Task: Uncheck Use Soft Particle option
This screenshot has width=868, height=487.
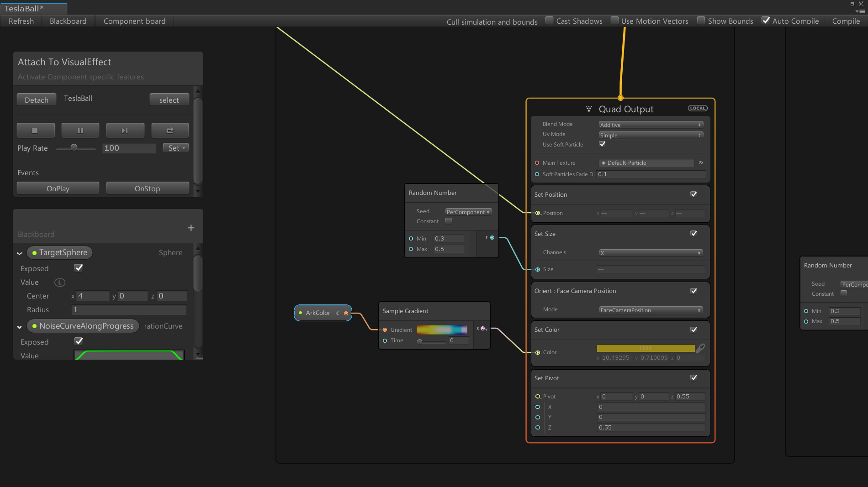Action: [x=602, y=144]
